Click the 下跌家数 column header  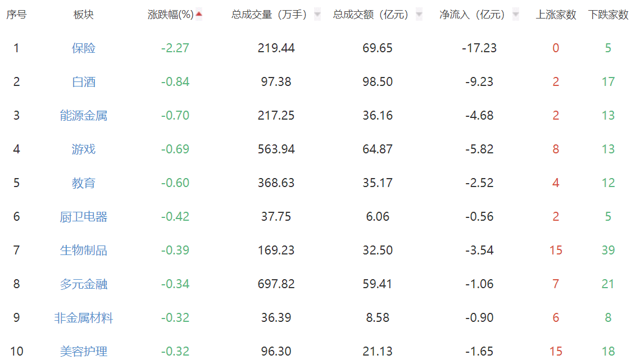pyautogui.click(x=608, y=15)
